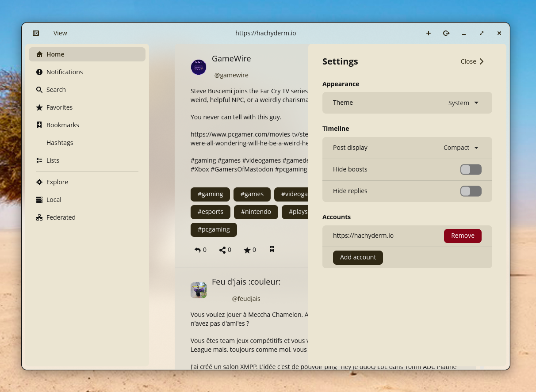
Task: Click the pcgamer.com article link
Action: (249, 139)
